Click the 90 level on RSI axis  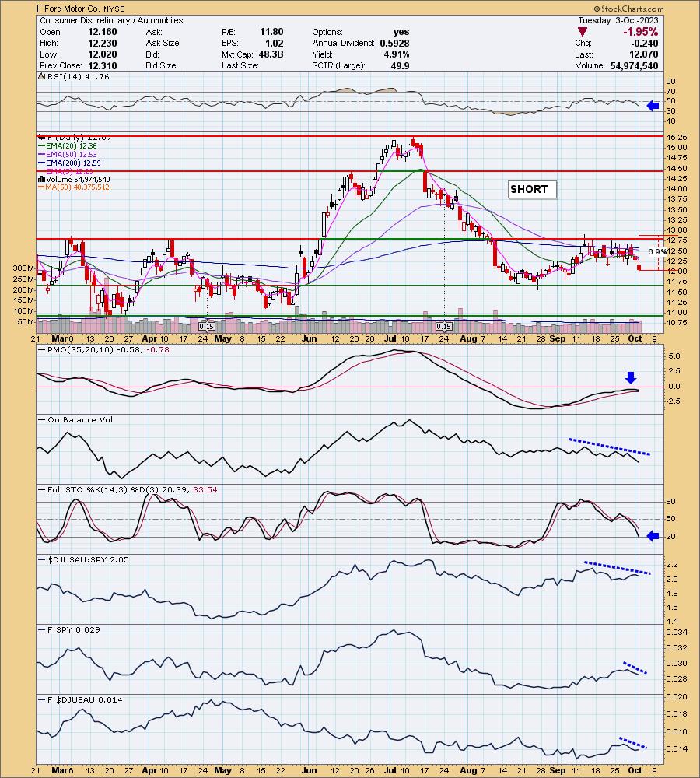tap(670, 82)
